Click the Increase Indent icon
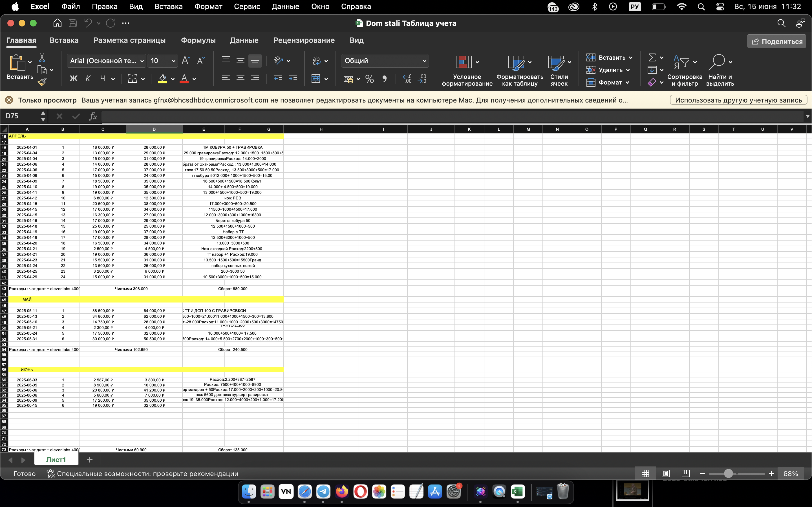This screenshot has width=812, height=507. [293, 79]
